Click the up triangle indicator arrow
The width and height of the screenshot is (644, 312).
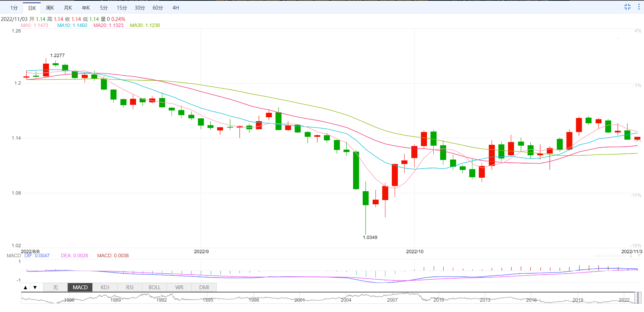26,287
